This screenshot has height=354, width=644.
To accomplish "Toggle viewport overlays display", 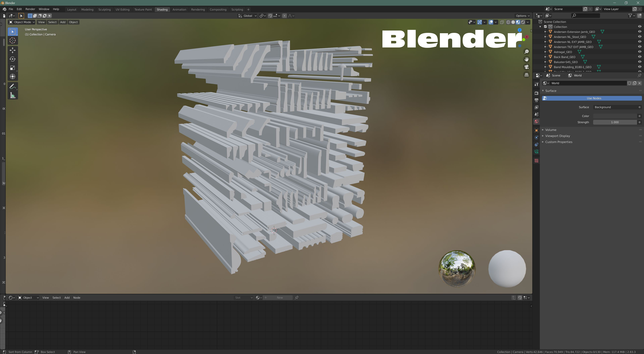I will click(491, 22).
